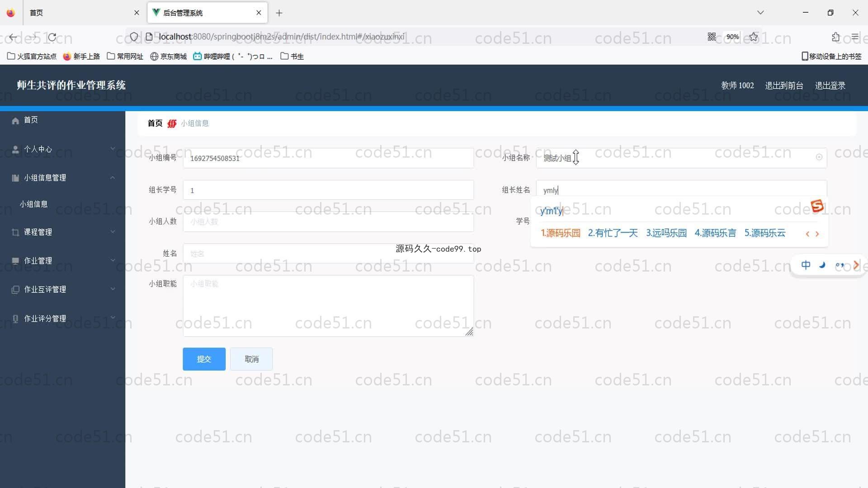Click the 小组名称 input field
Viewport: 868px width, 488px height.
coord(681,158)
